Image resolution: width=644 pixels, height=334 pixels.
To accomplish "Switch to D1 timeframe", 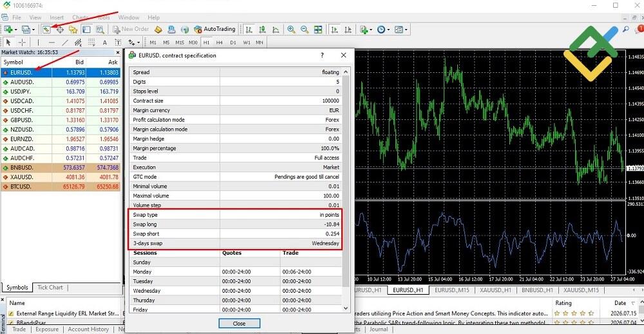I will [x=233, y=43].
